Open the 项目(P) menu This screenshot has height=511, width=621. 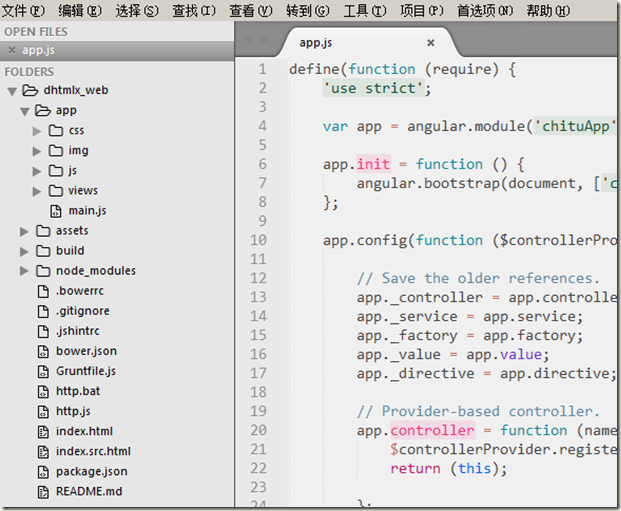422,11
